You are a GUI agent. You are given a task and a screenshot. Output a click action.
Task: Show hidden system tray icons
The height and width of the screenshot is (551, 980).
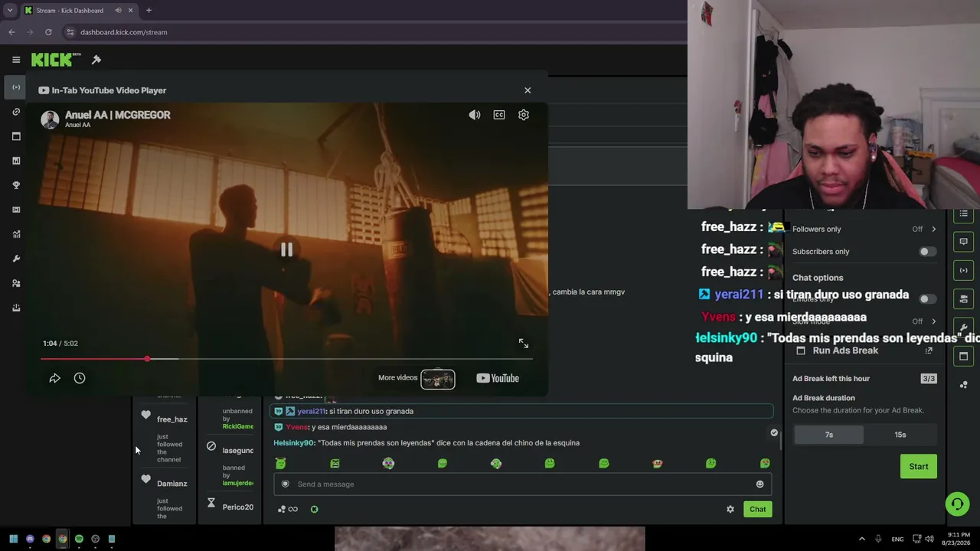coord(861,539)
